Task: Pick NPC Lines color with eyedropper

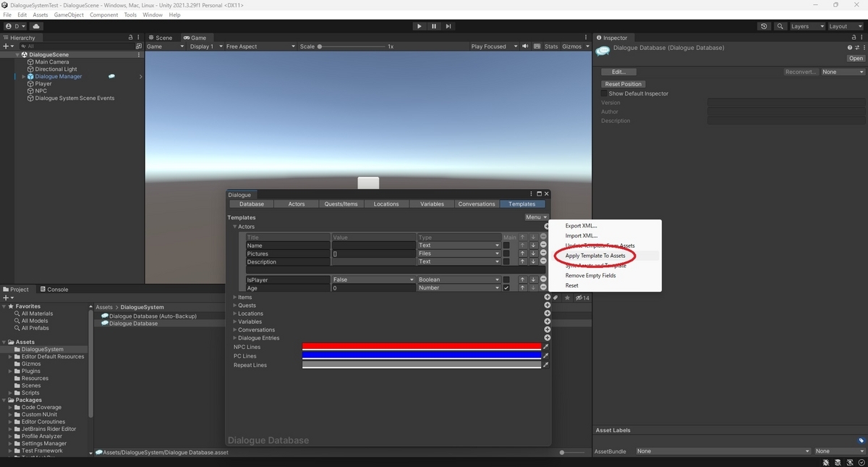Action: tap(546, 347)
